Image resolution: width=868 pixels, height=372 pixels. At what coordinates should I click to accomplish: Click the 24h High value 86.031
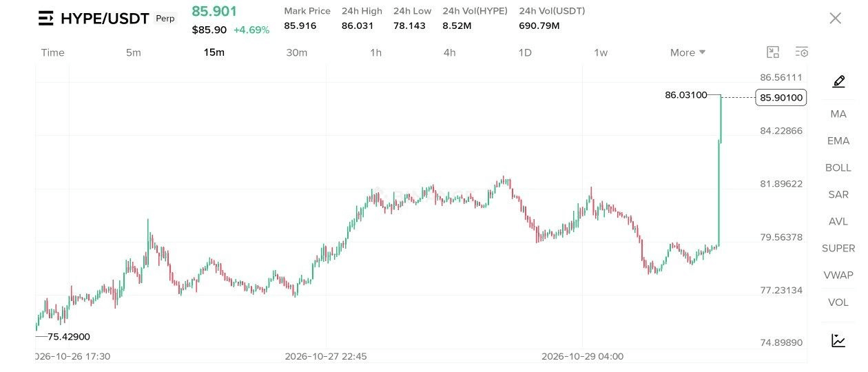pos(357,26)
